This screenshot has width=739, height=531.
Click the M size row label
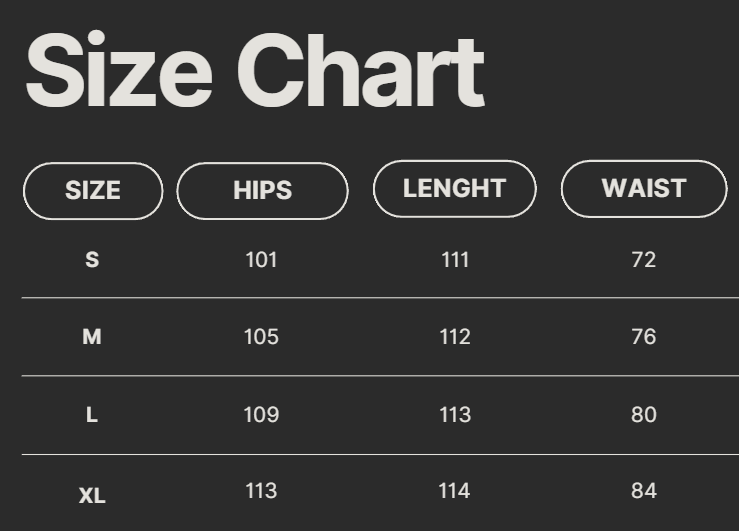click(92, 337)
